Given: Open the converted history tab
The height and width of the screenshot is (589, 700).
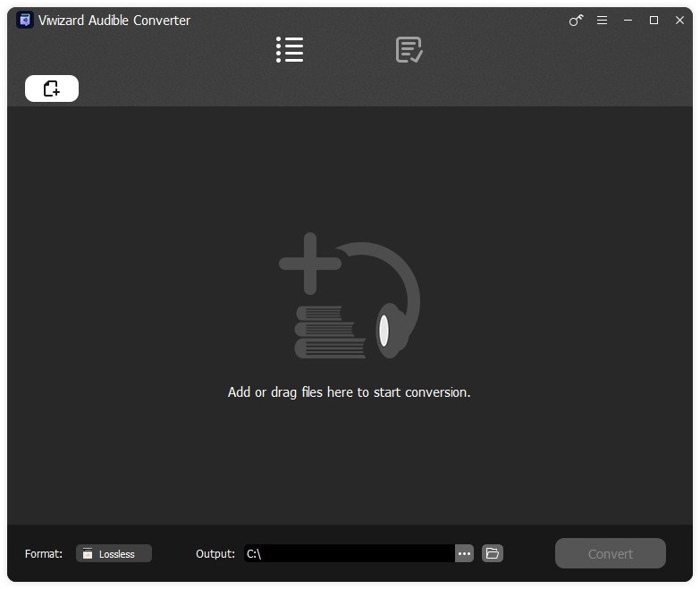Looking at the screenshot, I should [409, 49].
